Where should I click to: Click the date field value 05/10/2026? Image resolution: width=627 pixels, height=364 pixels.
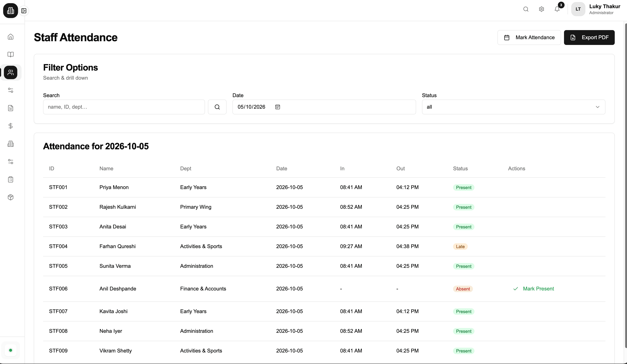251,107
